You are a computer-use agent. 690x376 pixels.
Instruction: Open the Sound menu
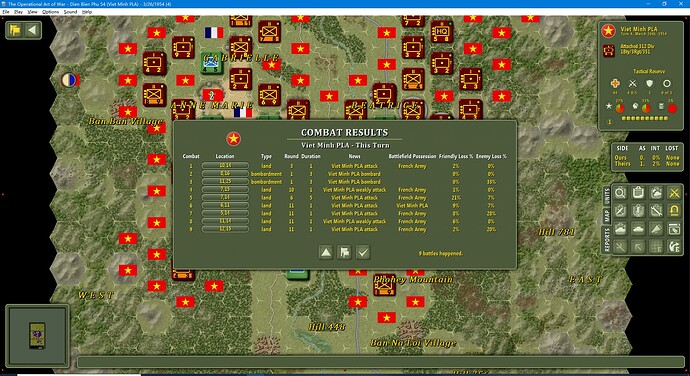tap(70, 12)
